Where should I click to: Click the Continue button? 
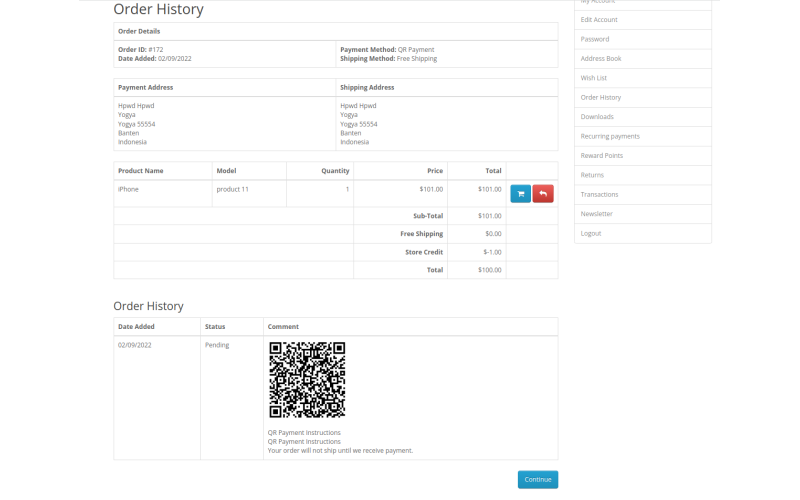tap(538, 480)
